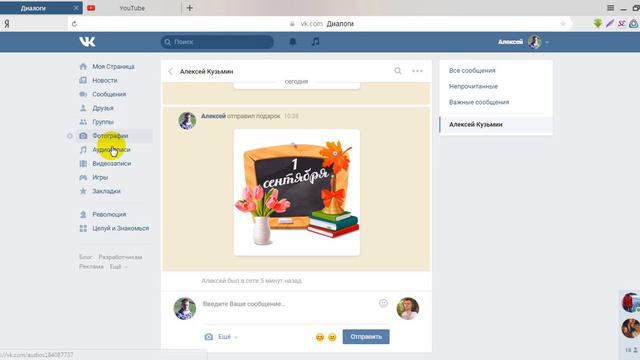This screenshot has height=360, width=640.
Task: Bookmark the page with star icon
Action: pyautogui.click(x=563, y=24)
